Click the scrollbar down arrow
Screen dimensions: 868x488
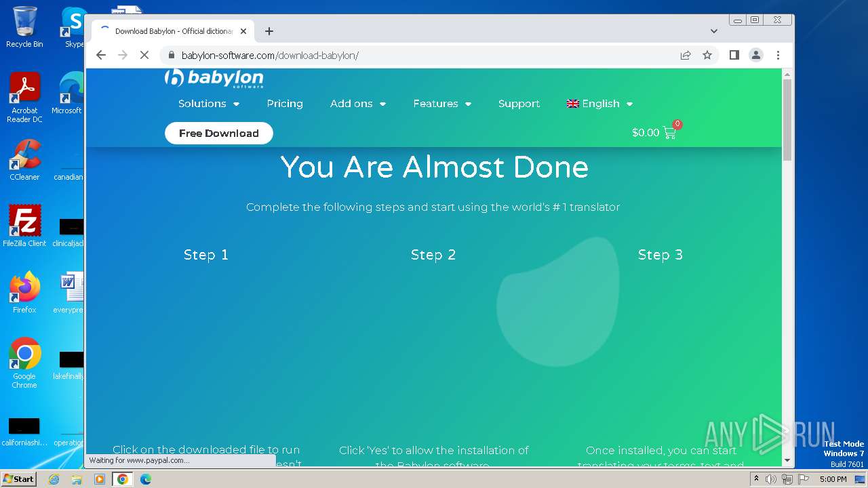click(787, 460)
